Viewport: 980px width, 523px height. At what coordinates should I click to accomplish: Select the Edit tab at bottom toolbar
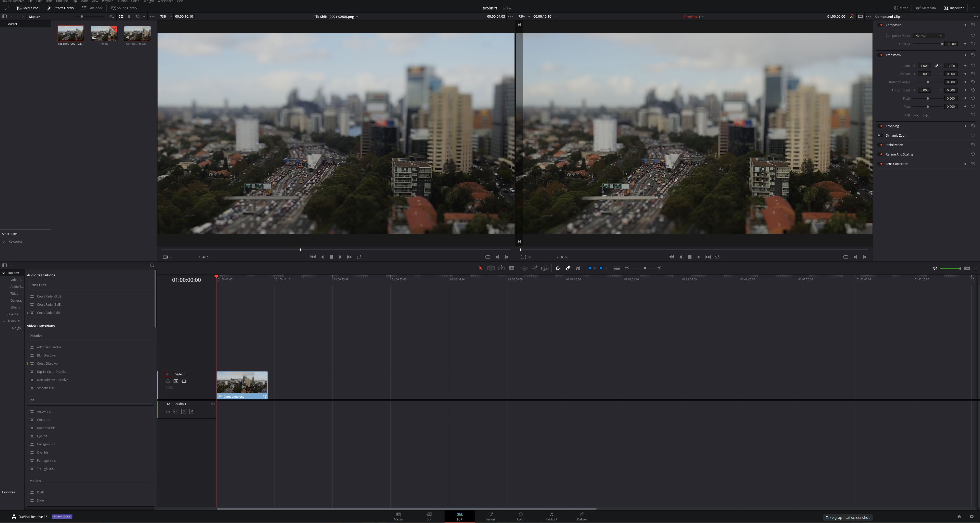pyautogui.click(x=459, y=516)
